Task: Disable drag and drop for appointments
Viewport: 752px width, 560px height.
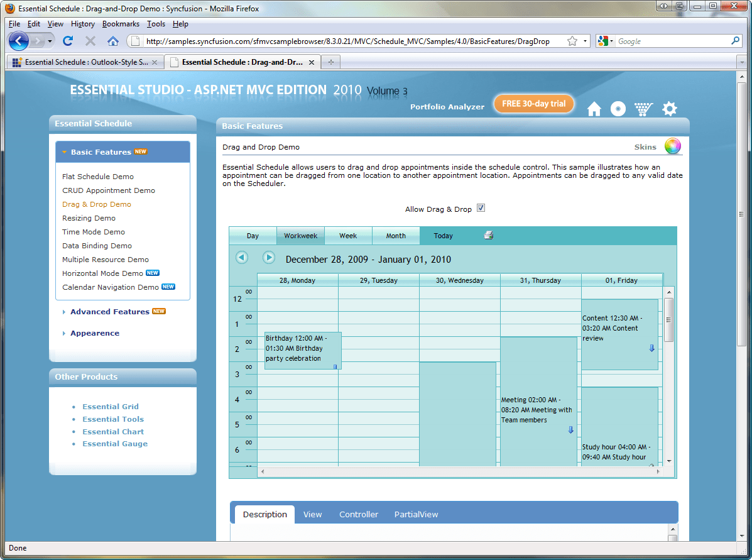Action: [481, 207]
